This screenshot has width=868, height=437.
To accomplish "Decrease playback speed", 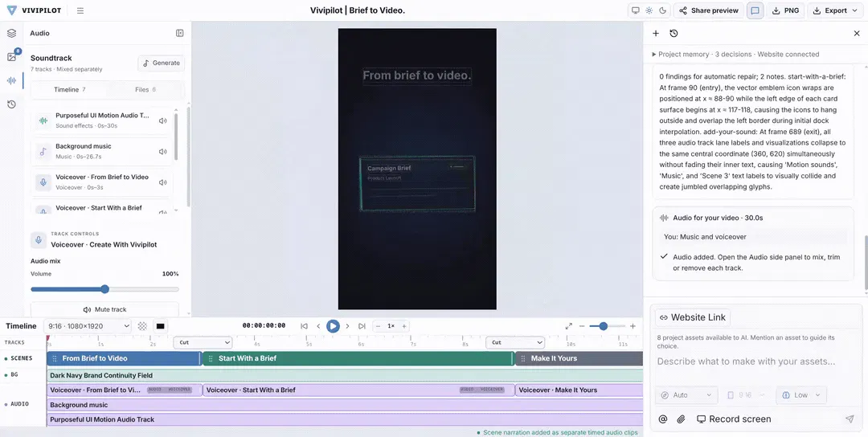I will [378, 326].
